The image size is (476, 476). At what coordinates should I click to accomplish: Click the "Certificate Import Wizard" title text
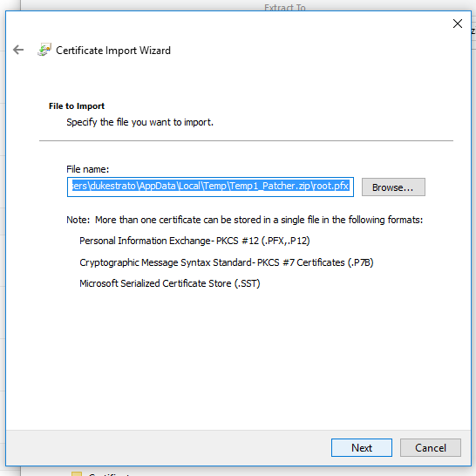tap(113, 51)
